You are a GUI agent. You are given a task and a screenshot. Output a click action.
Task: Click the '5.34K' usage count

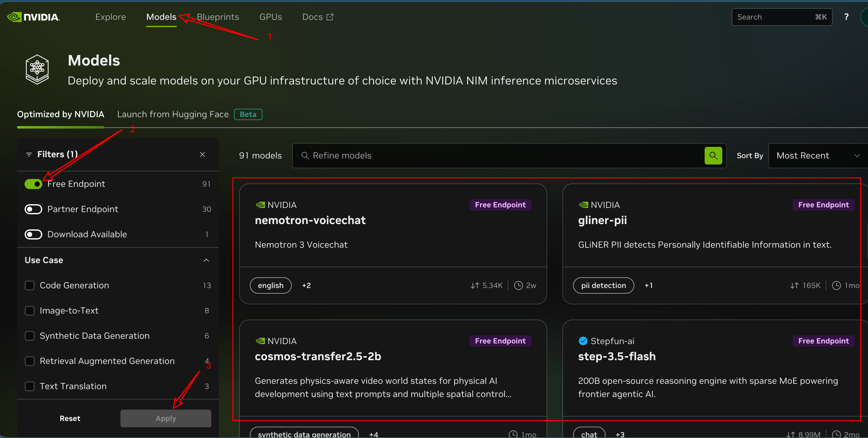(x=492, y=285)
